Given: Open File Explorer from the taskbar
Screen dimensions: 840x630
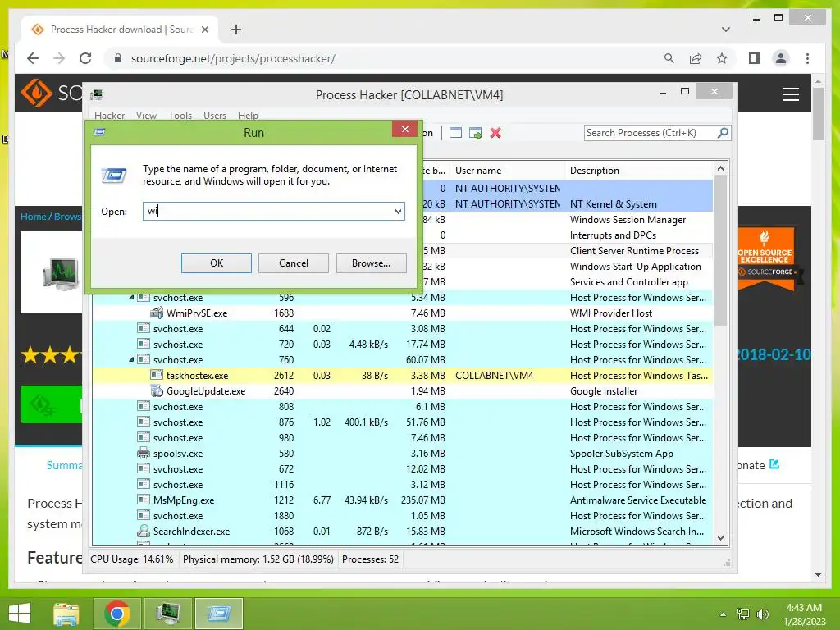Looking at the screenshot, I should click(66, 614).
